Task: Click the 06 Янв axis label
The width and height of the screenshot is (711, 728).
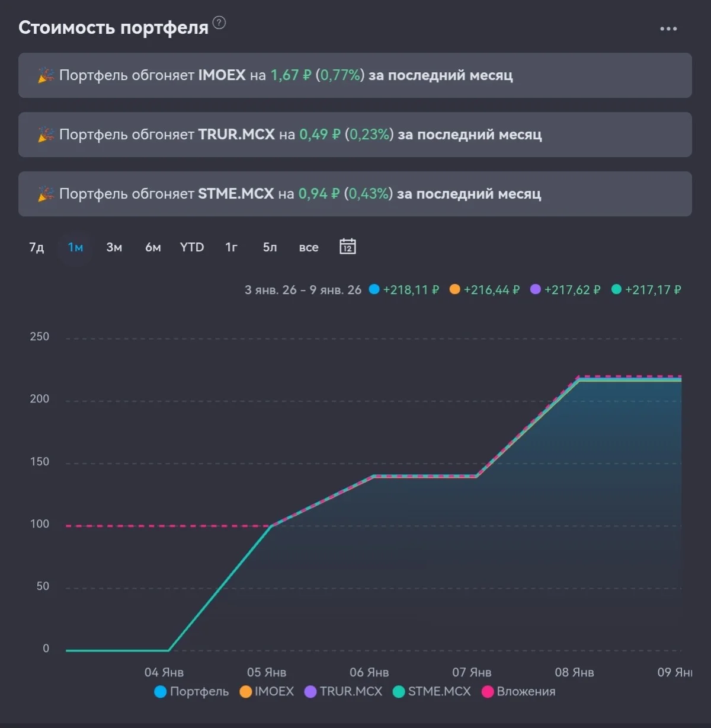Action: coord(369,672)
